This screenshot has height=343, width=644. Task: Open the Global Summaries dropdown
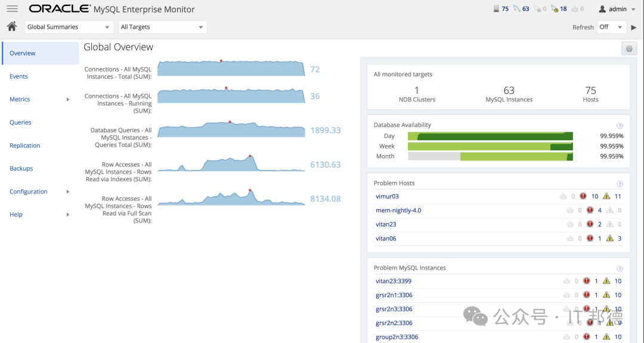pyautogui.click(x=69, y=27)
